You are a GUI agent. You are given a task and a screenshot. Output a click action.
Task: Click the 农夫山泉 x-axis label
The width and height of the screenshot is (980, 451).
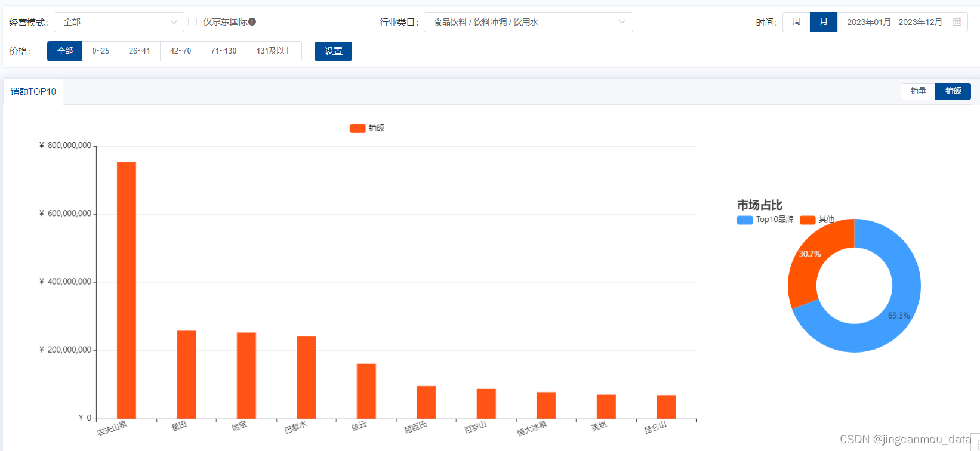click(x=112, y=428)
